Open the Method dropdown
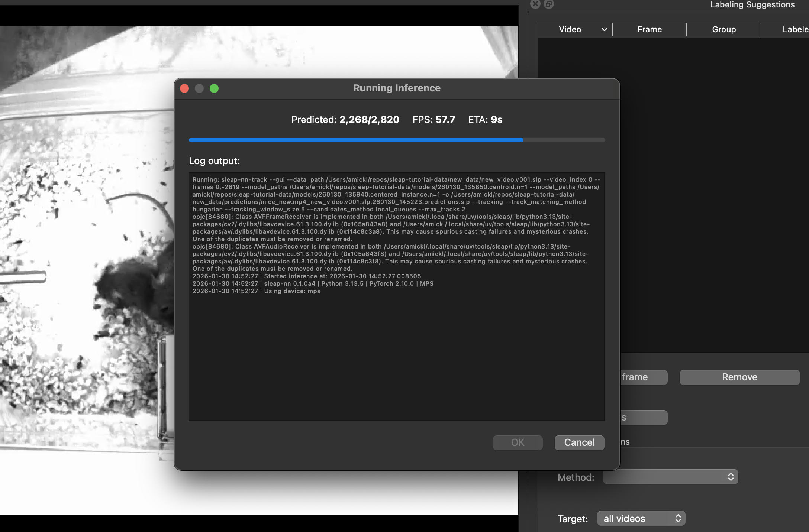Image resolution: width=809 pixels, height=532 pixels. (670, 477)
